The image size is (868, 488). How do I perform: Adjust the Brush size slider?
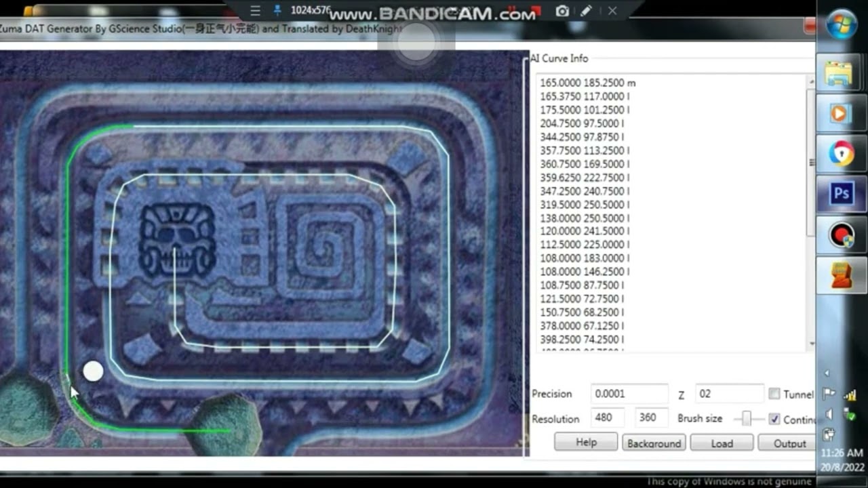(747, 419)
